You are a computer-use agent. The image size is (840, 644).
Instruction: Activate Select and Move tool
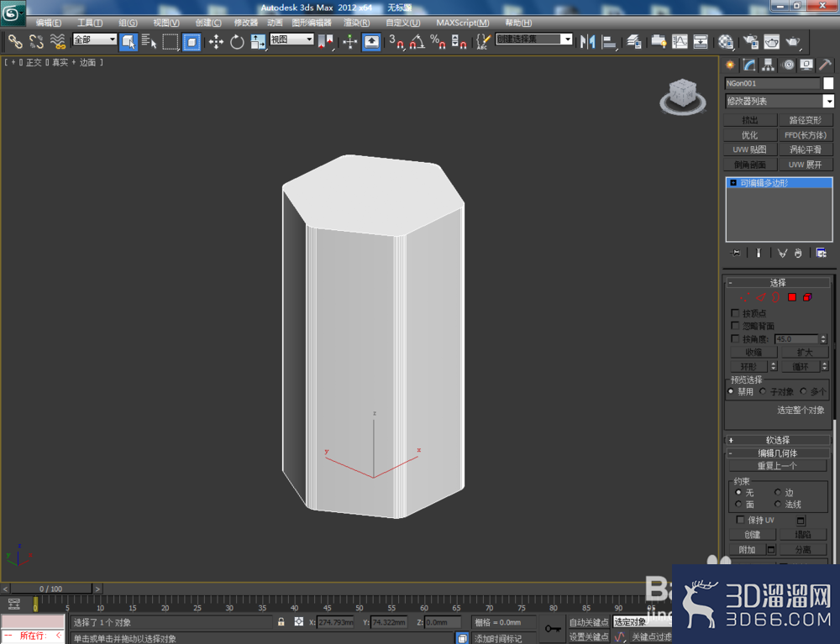click(216, 41)
